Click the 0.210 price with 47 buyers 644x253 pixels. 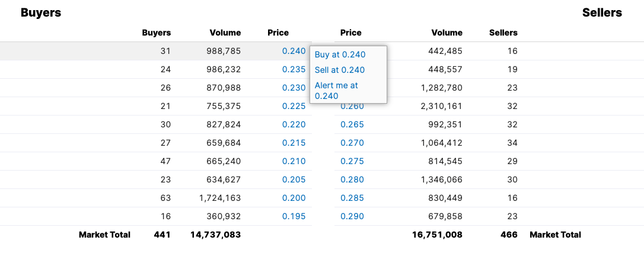[x=294, y=161]
